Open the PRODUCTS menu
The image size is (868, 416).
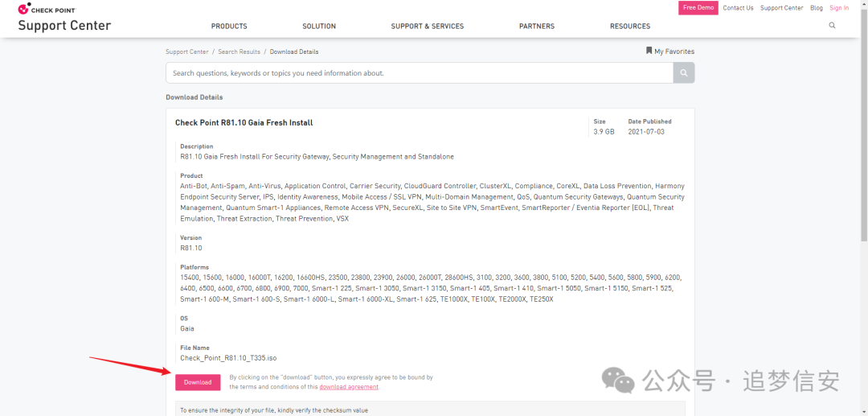[x=229, y=26]
